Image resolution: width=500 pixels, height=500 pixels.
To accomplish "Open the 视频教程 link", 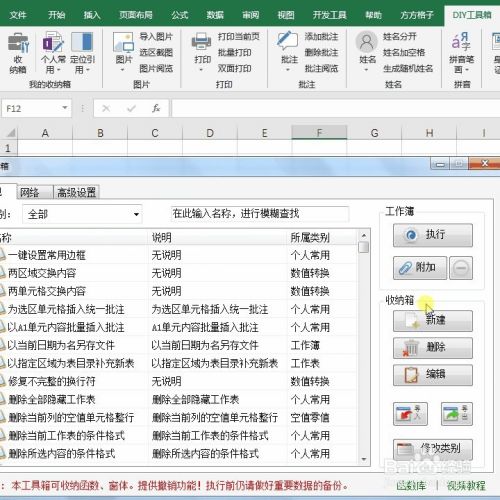I will [x=466, y=486].
